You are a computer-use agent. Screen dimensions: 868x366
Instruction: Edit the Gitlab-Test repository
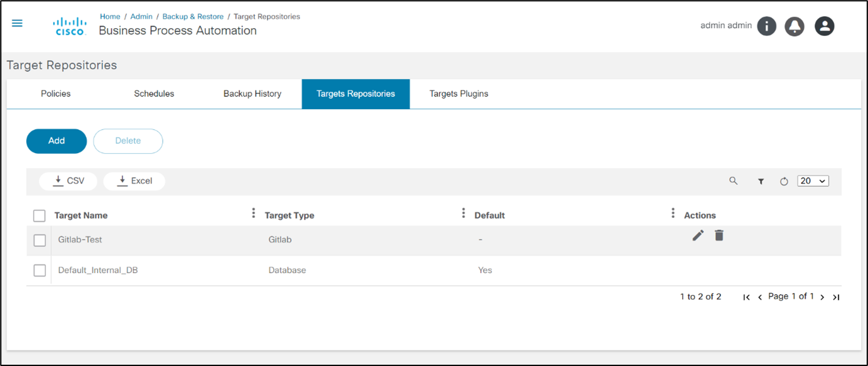[698, 235]
